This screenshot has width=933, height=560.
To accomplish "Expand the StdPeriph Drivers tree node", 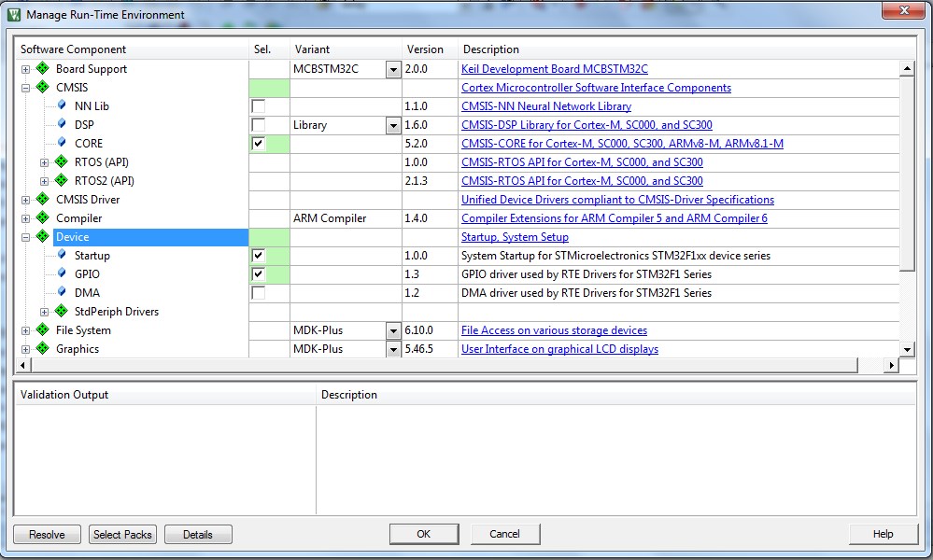I will (44, 312).
